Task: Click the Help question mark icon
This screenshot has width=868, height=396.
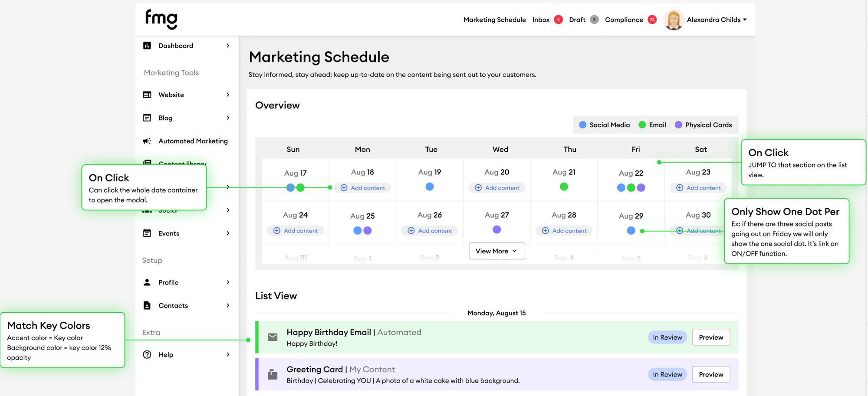Action: point(147,355)
